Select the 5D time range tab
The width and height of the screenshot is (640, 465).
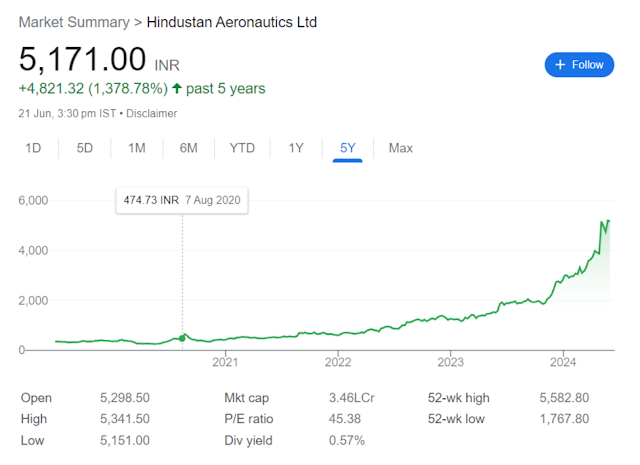[84, 148]
